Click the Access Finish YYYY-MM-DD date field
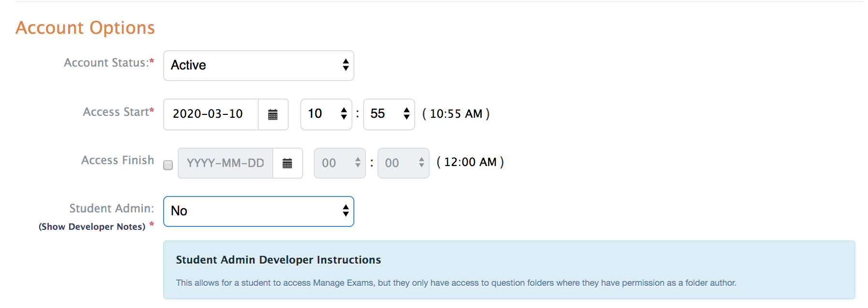The height and width of the screenshot is (308, 868). 225,163
